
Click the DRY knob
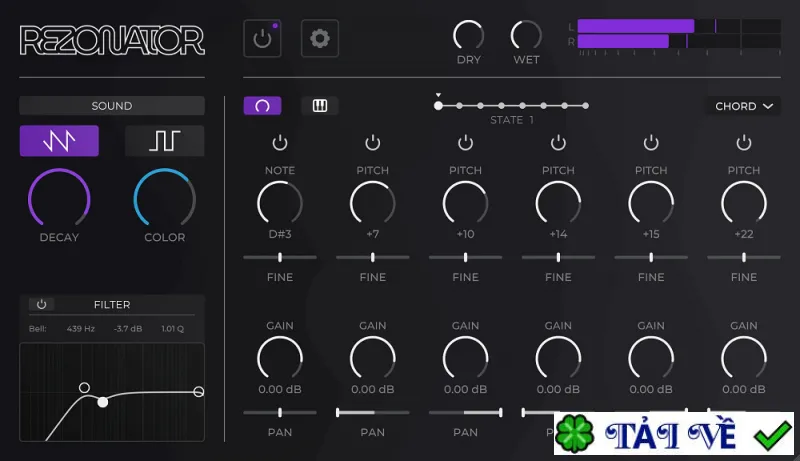point(468,36)
